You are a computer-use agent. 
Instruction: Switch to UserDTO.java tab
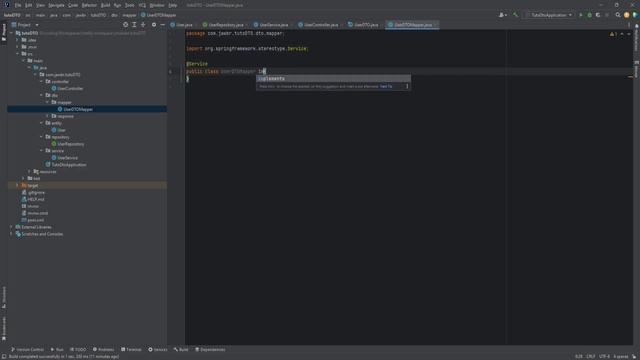364,25
